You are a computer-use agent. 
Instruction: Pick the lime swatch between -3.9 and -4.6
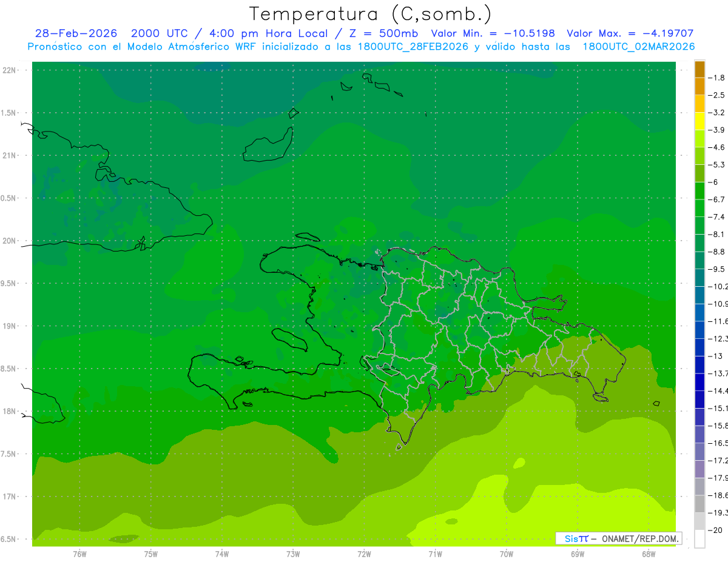click(x=699, y=139)
